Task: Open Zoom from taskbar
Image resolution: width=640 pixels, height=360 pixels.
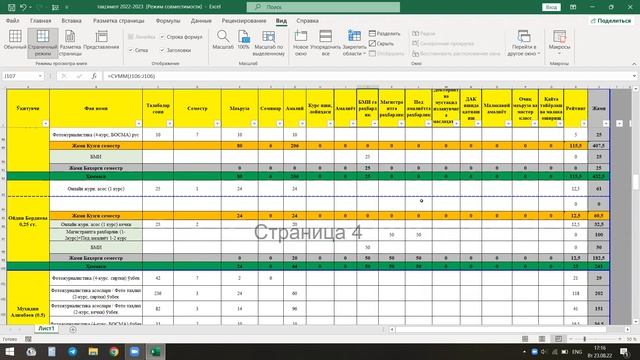Action: pos(134,351)
